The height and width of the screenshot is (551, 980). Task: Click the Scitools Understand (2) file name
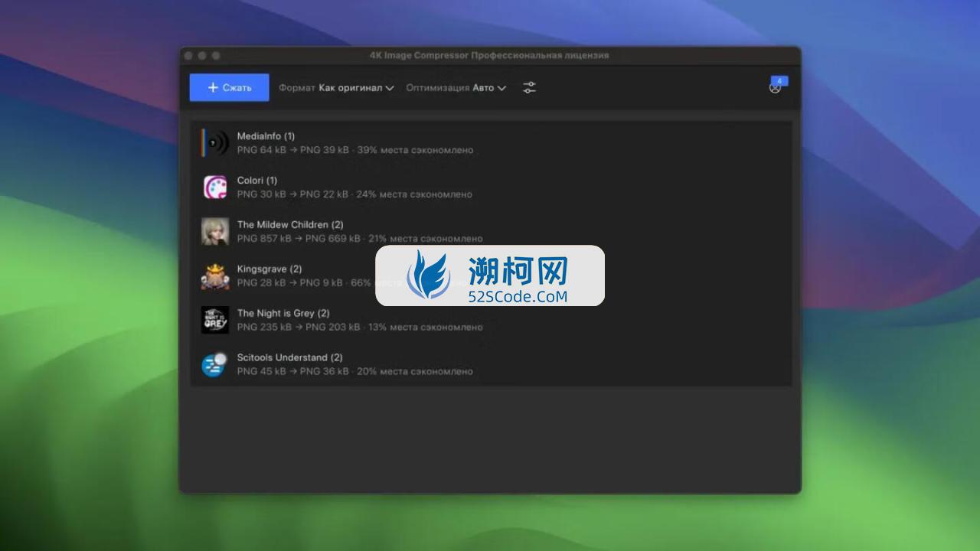(290, 358)
